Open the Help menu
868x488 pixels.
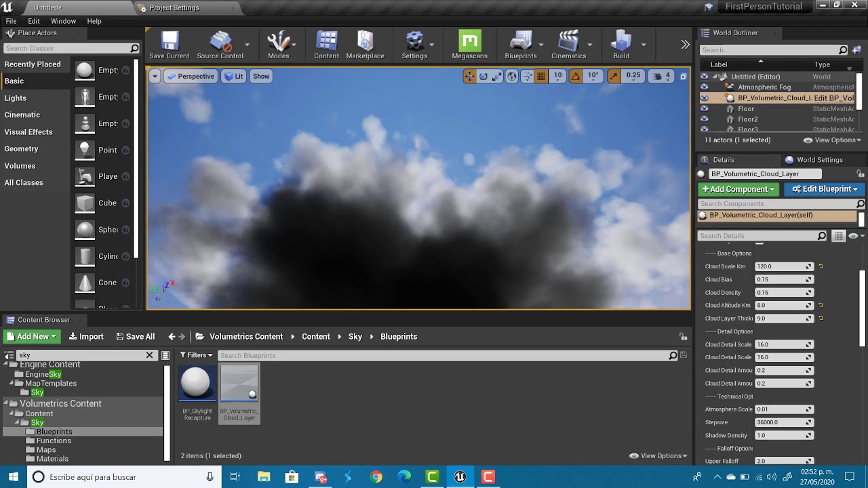click(94, 21)
